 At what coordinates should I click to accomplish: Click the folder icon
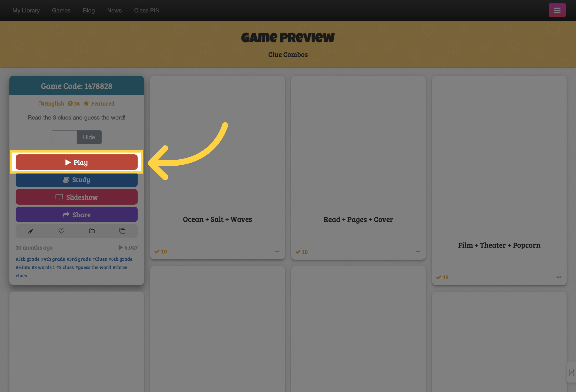click(91, 231)
